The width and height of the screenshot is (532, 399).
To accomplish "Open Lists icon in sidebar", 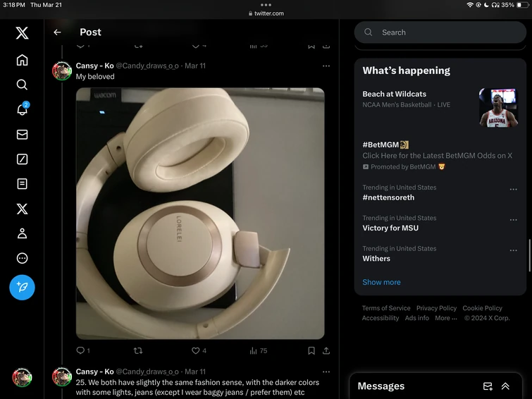I will click(22, 184).
